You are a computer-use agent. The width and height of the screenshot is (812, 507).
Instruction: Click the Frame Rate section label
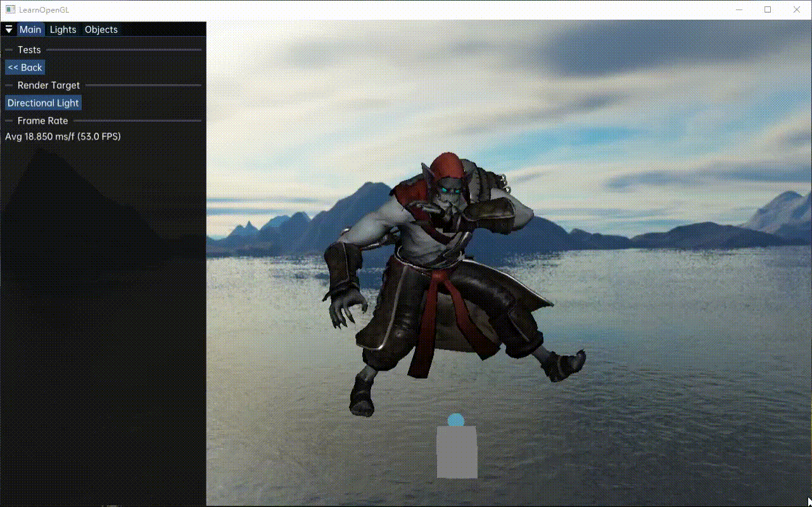pyautogui.click(x=42, y=120)
